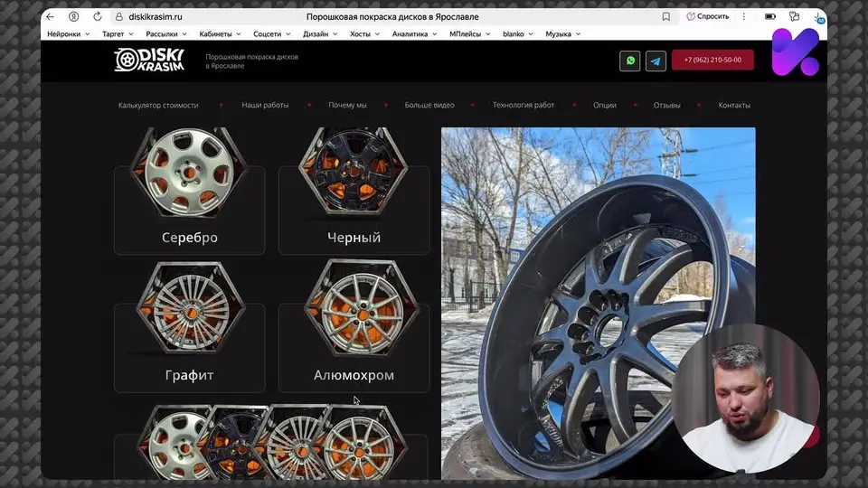Open the Технология работ nav link
Image resolution: width=868 pixels, height=488 pixels.
524,105
